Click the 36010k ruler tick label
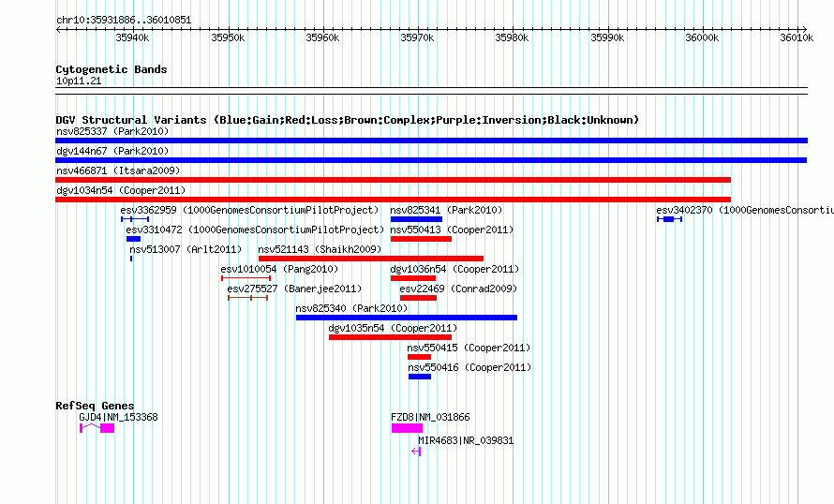This screenshot has width=834, height=504. point(797,37)
